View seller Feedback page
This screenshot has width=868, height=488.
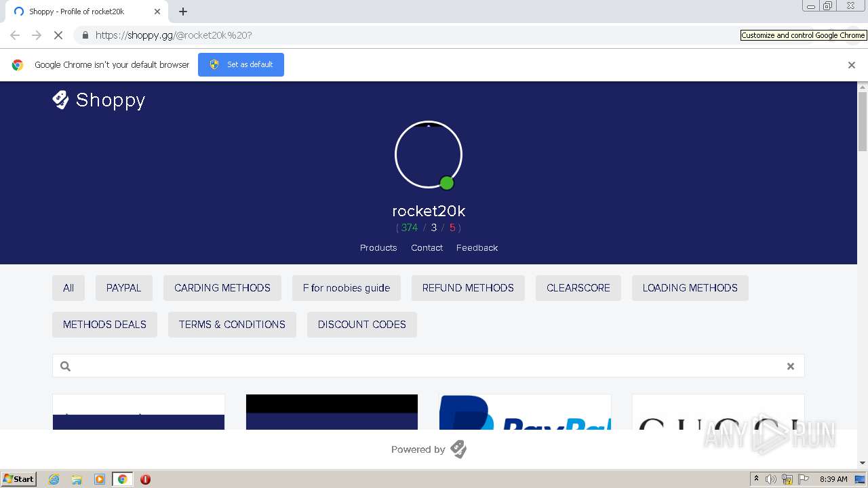click(x=477, y=247)
